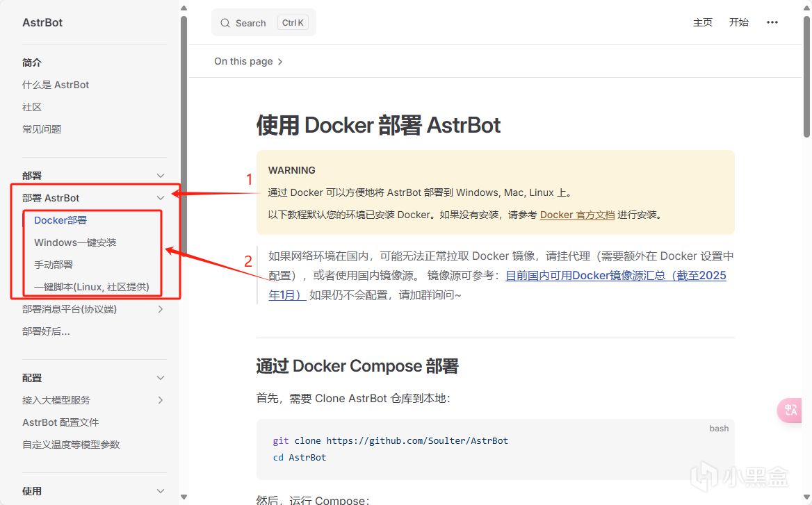Click the search magnifier icon
812x505 pixels.
pos(225,23)
